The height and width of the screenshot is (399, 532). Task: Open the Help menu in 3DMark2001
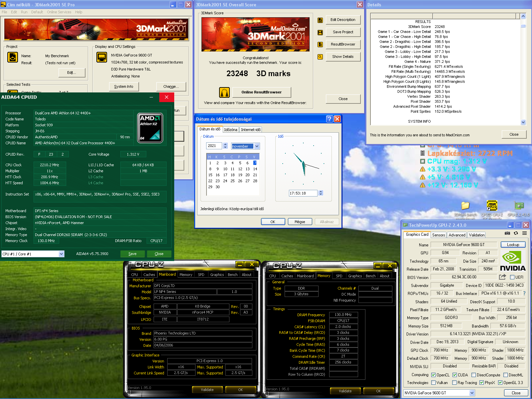pyautogui.click(x=78, y=12)
